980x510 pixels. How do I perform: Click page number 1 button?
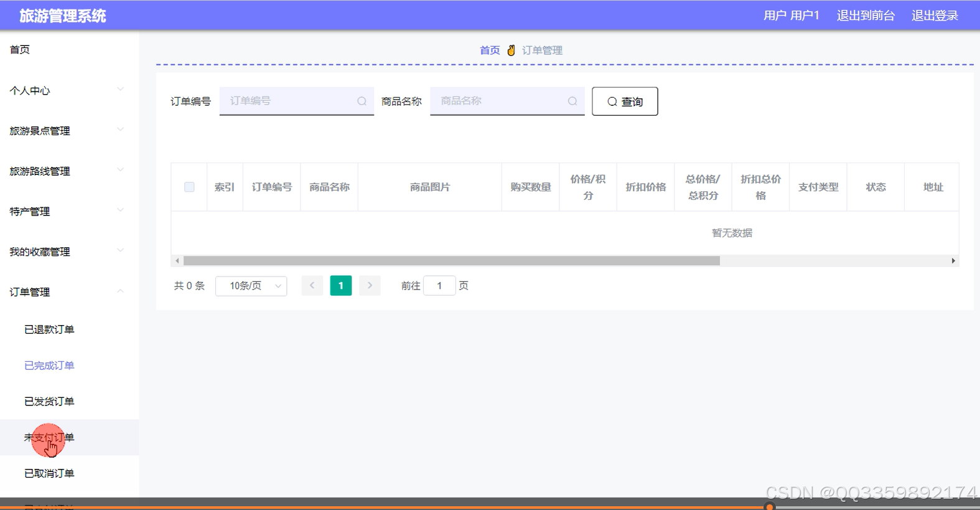(x=341, y=285)
